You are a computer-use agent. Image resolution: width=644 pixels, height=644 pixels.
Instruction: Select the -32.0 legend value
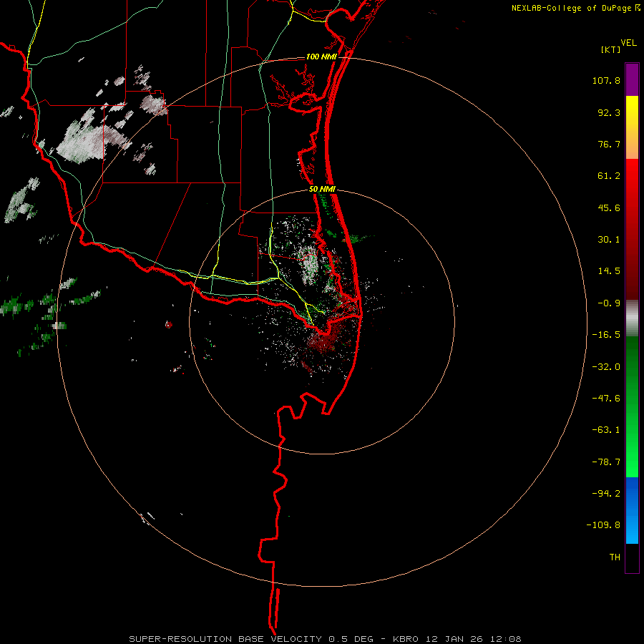606,367
